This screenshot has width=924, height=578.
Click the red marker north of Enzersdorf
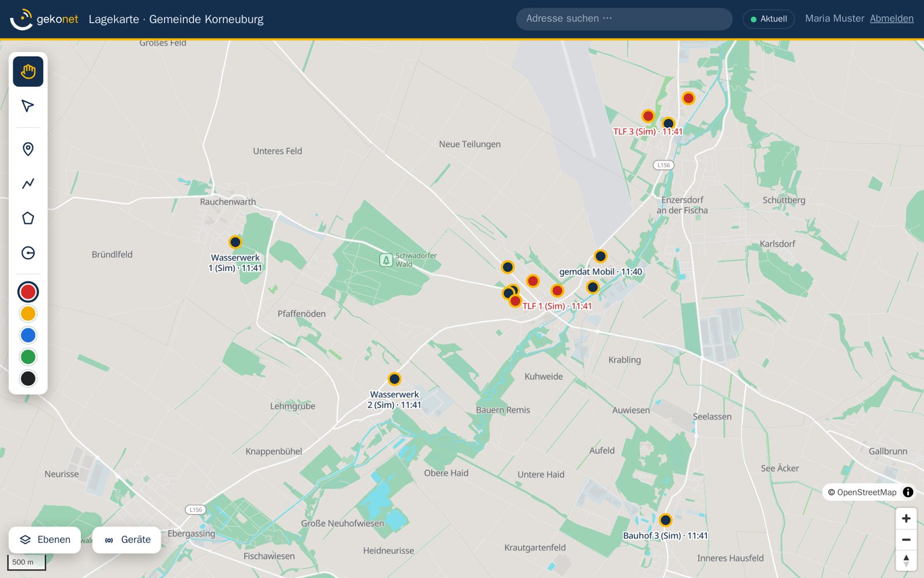tap(688, 98)
